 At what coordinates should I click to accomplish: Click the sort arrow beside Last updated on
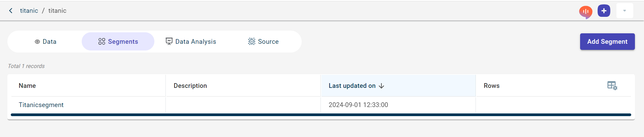(381, 86)
